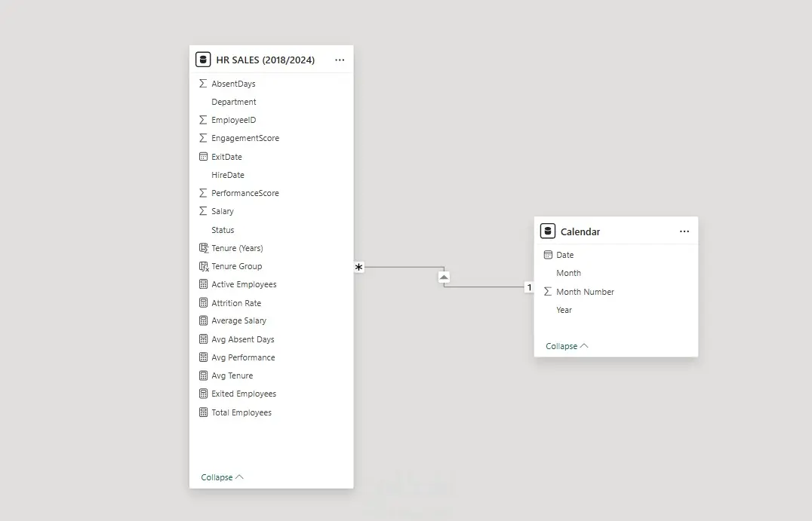Click the many-side asterisk relationship marker
812x521 pixels.
[359, 267]
